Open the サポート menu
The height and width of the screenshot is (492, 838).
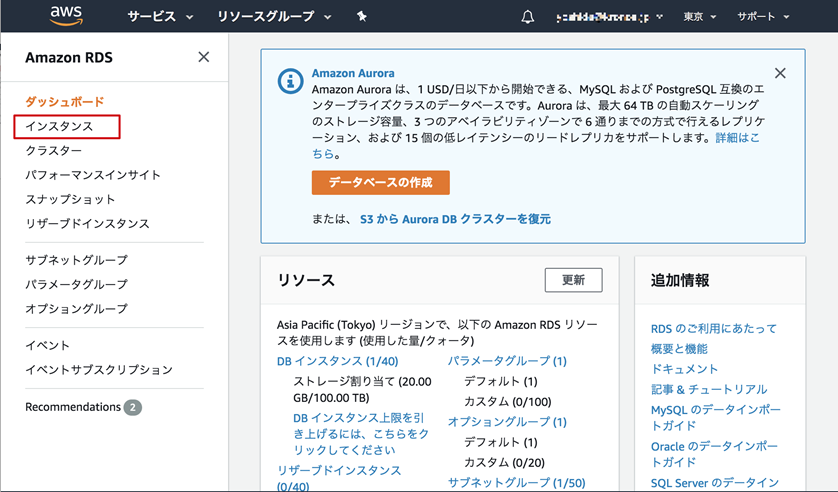tap(763, 17)
